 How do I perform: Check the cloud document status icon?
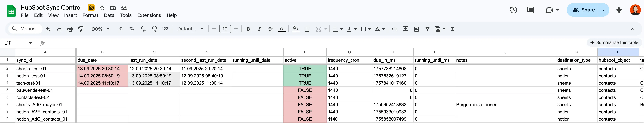[124, 8]
